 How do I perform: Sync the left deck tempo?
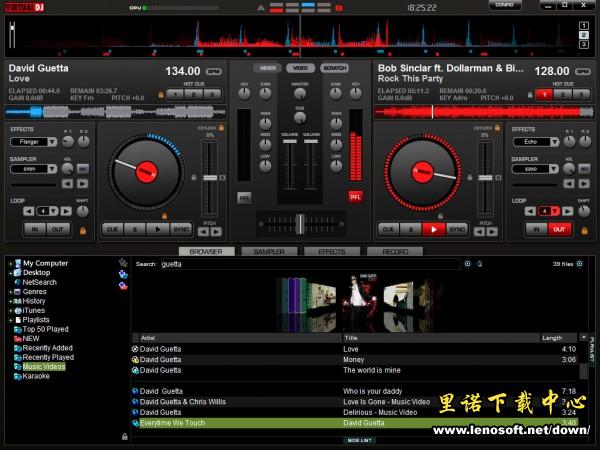[x=181, y=230]
